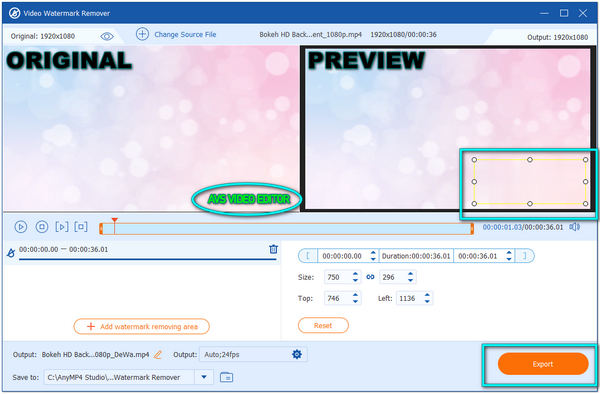Click the start time stepper arrows
Screen dimensions: 600x394
click(373, 256)
